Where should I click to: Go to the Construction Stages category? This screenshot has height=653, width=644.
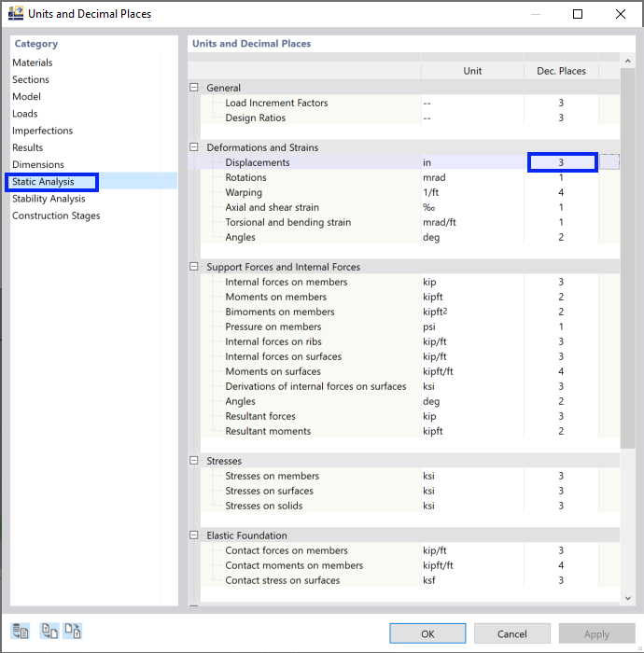(x=56, y=215)
